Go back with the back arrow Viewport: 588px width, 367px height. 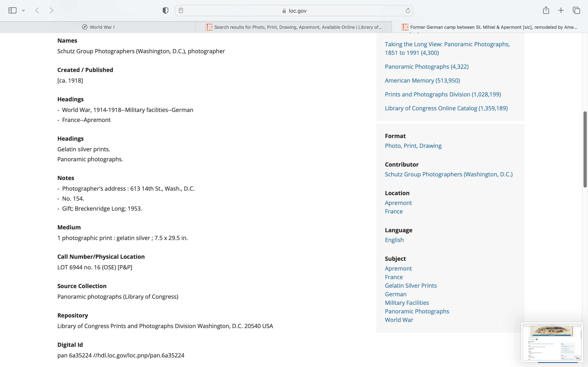(x=37, y=10)
